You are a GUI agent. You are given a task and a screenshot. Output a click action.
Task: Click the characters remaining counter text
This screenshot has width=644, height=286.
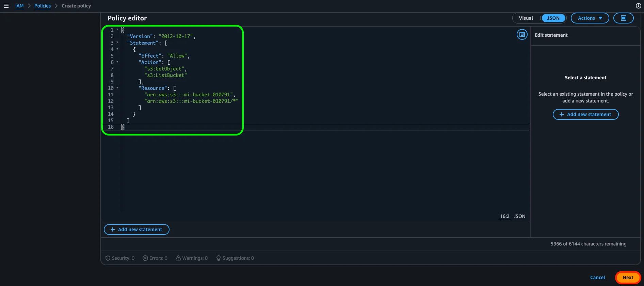pyautogui.click(x=588, y=244)
